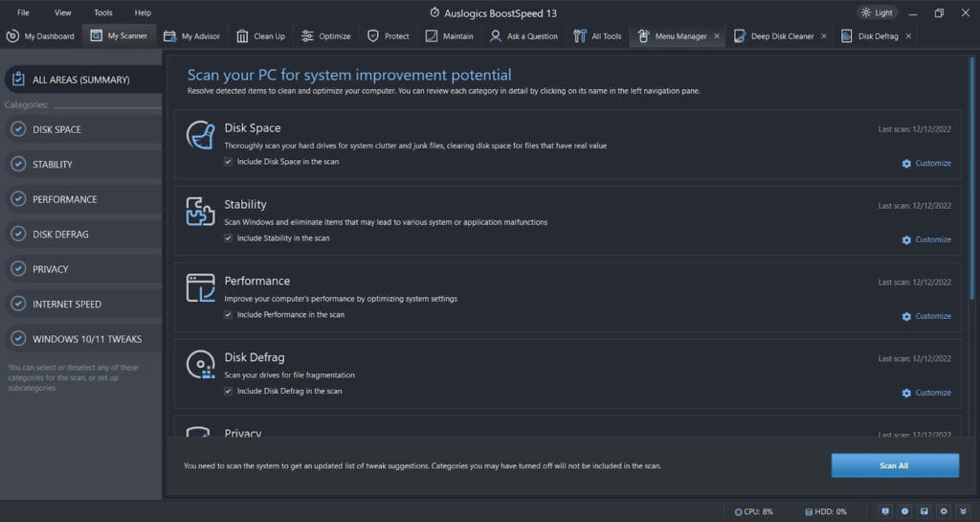980x522 pixels.
Task: Customize the Disk Space scan settings
Action: click(926, 163)
